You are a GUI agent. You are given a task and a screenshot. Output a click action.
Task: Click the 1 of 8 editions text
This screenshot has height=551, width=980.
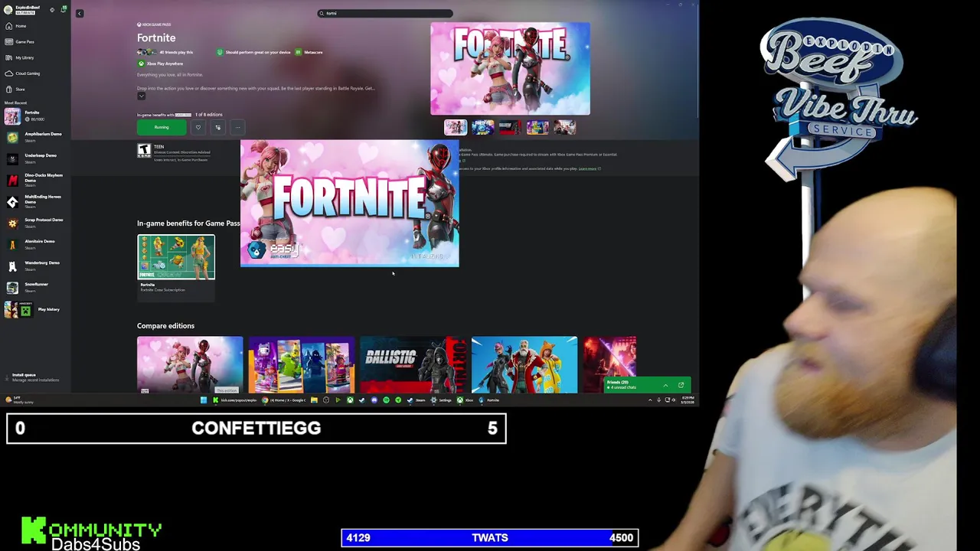[x=208, y=115]
